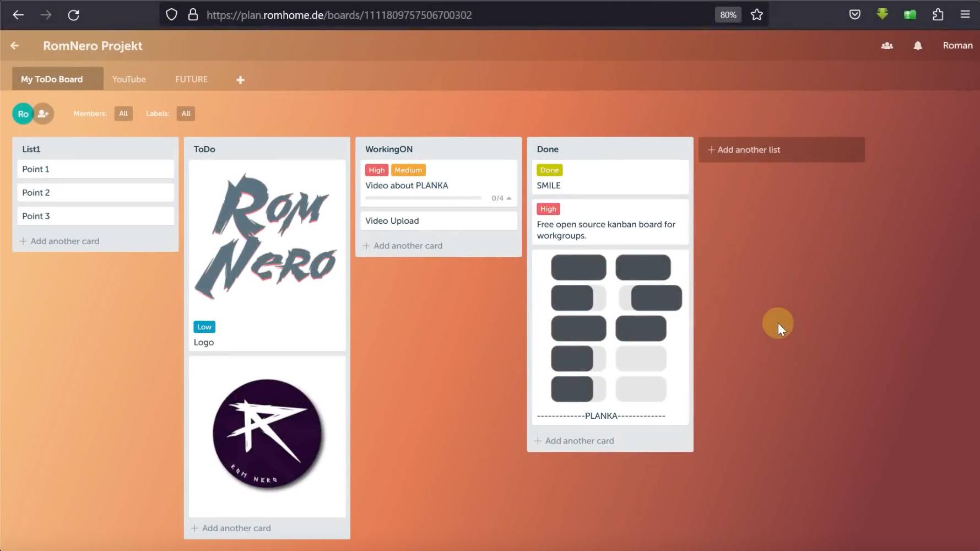Add a board member with person-plus icon
This screenshot has width=980, height=551.
[x=44, y=114]
